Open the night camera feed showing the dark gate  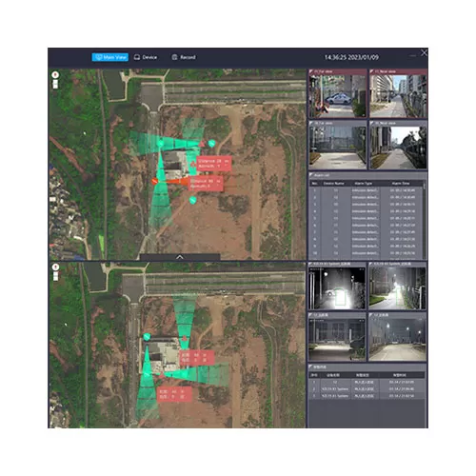pos(337,340)
